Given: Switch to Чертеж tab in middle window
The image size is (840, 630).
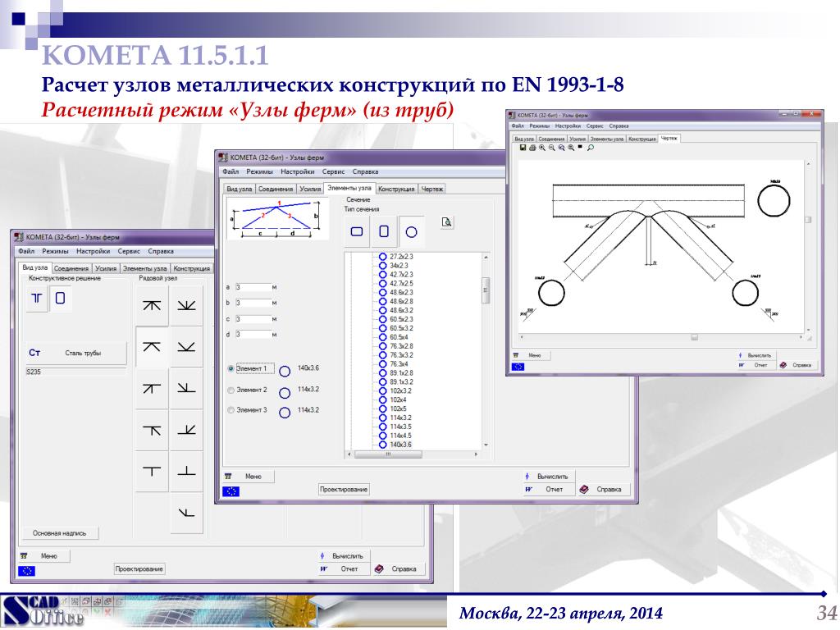Looking at the screenshot, I should point(431,189).
